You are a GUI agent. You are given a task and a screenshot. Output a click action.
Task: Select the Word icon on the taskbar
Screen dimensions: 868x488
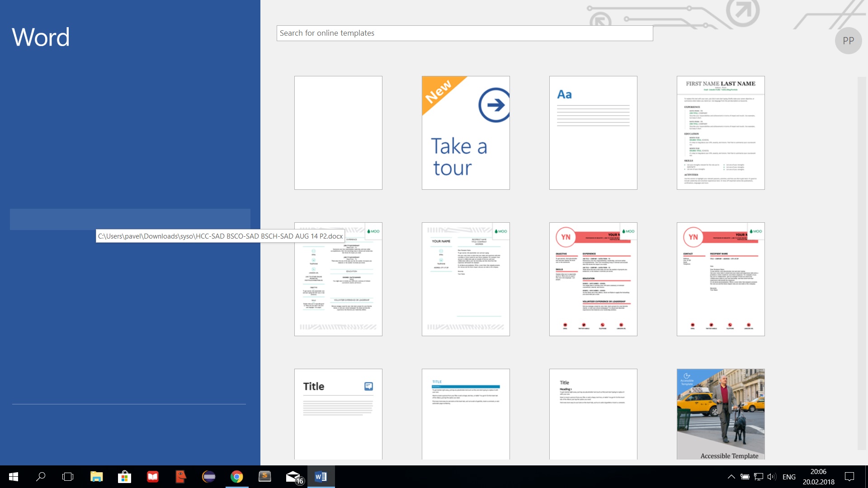321,477
